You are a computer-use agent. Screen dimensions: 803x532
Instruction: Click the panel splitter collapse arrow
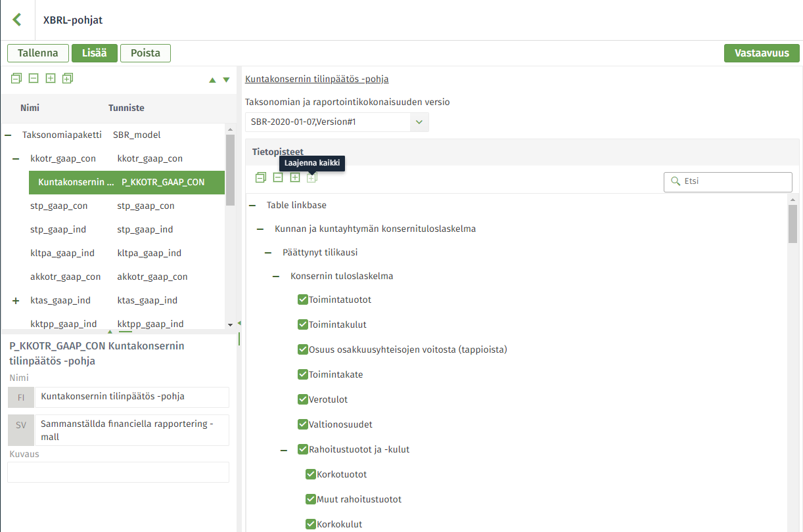pos(239,322)
